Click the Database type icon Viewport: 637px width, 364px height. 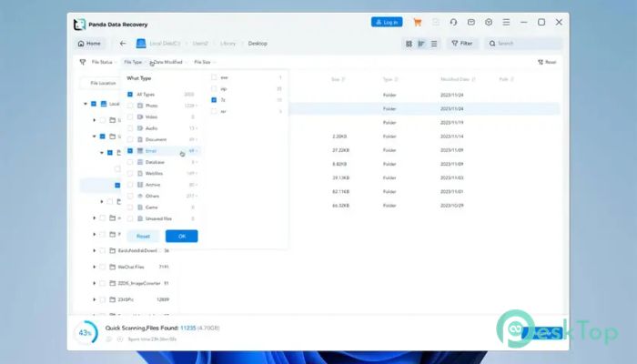point(140,162)
